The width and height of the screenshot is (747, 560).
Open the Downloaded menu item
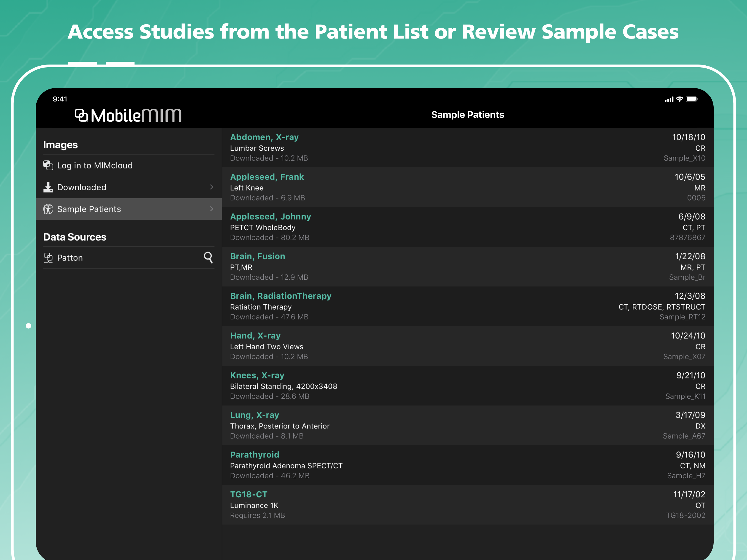point(82,187)
